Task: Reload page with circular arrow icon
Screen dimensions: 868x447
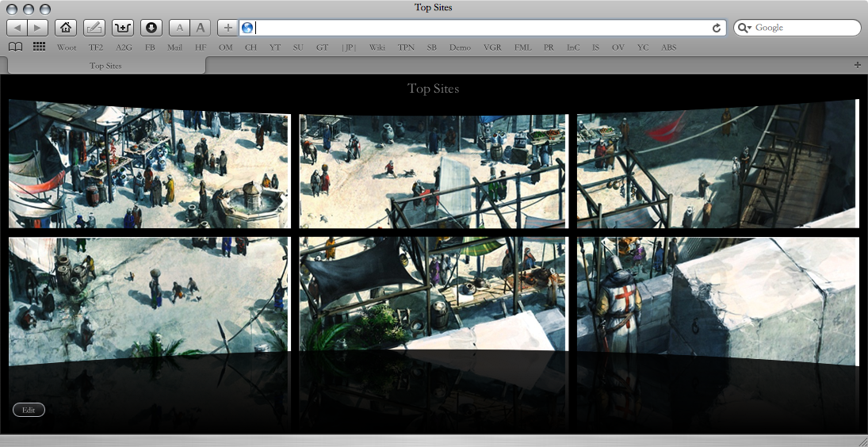Action: pyautogui.click(x=717, y=28)
